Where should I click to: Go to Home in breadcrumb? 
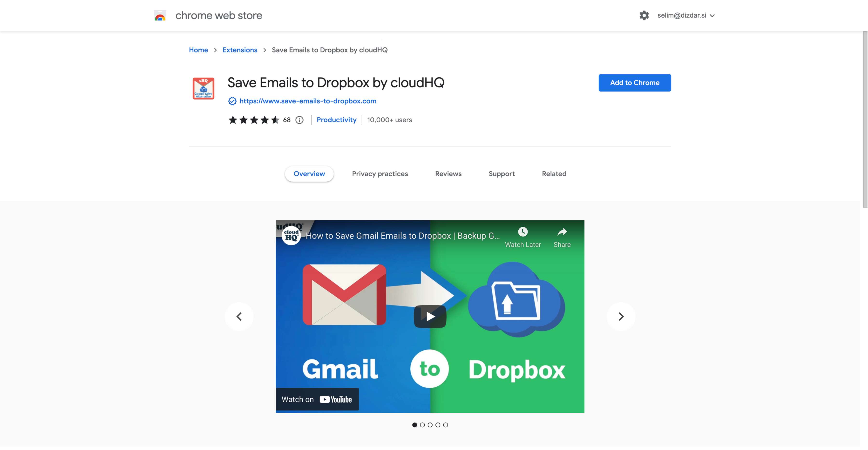coord(198,50)
